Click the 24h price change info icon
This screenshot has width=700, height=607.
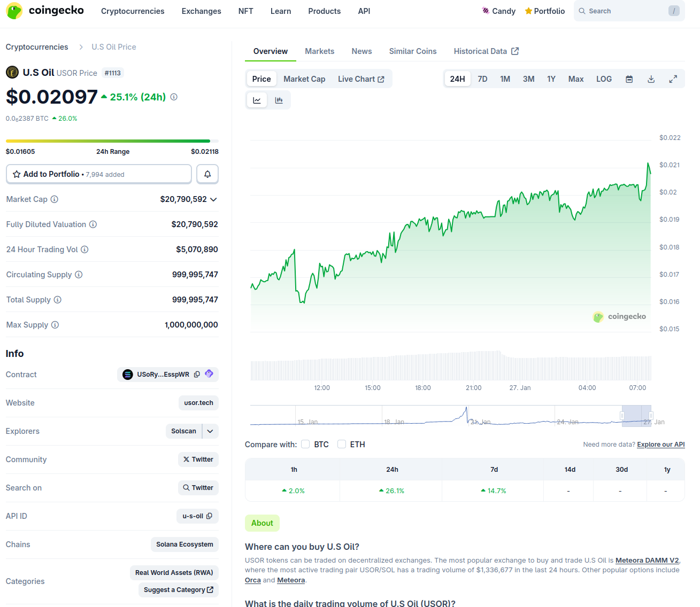[174, 97]
